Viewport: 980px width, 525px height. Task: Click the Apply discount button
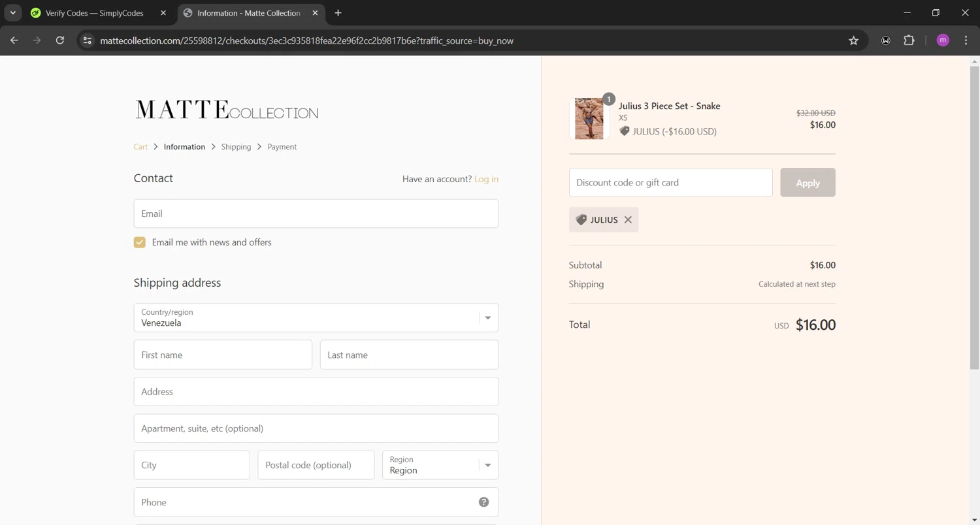click(808, 183)
